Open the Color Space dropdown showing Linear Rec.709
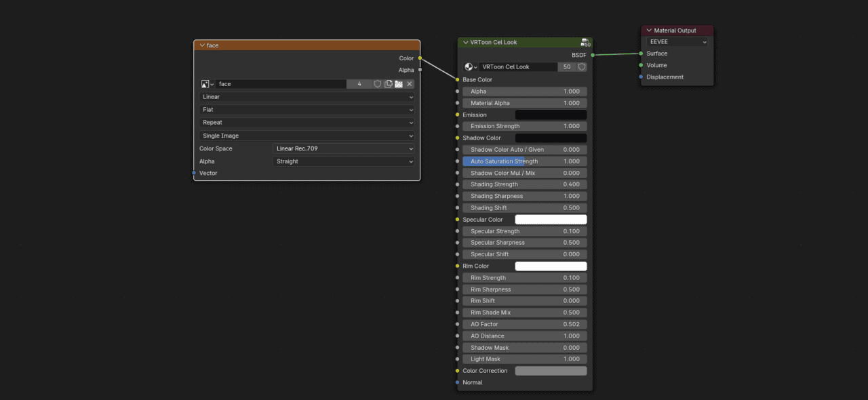 point(343,148)
